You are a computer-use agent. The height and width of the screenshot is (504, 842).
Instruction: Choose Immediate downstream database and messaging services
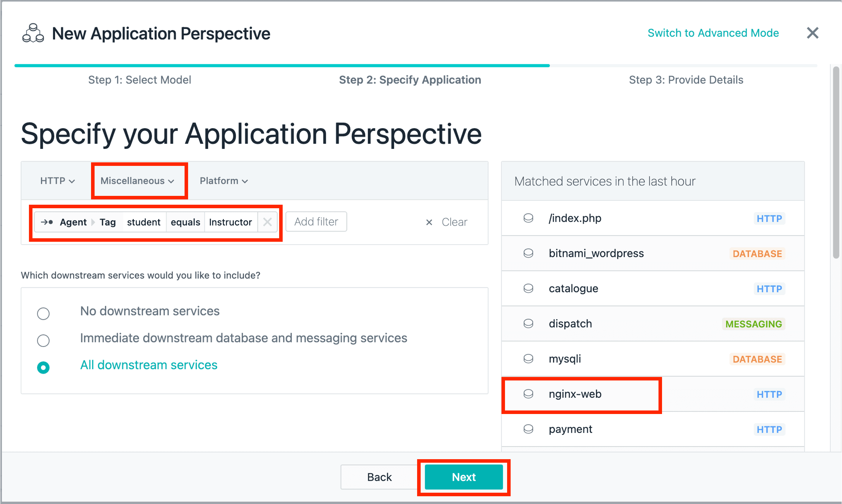43,340
